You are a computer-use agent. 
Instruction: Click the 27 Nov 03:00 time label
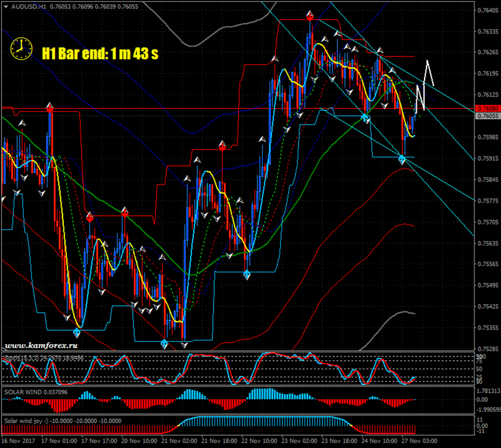point(419,441)
